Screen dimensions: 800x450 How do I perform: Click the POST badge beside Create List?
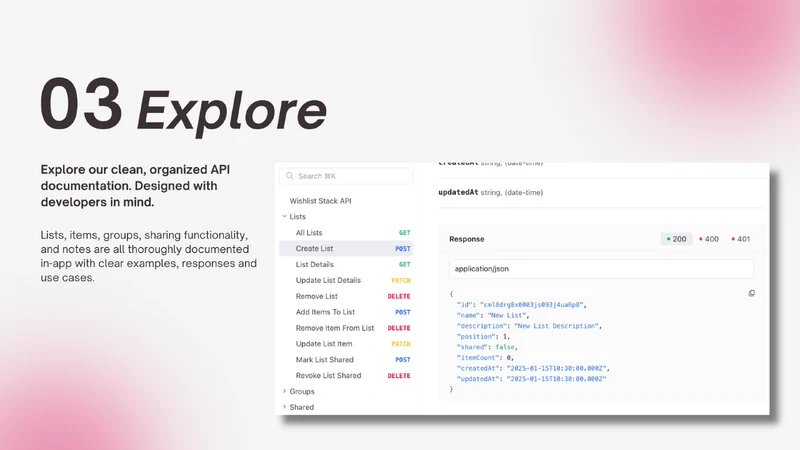[403, 249]
